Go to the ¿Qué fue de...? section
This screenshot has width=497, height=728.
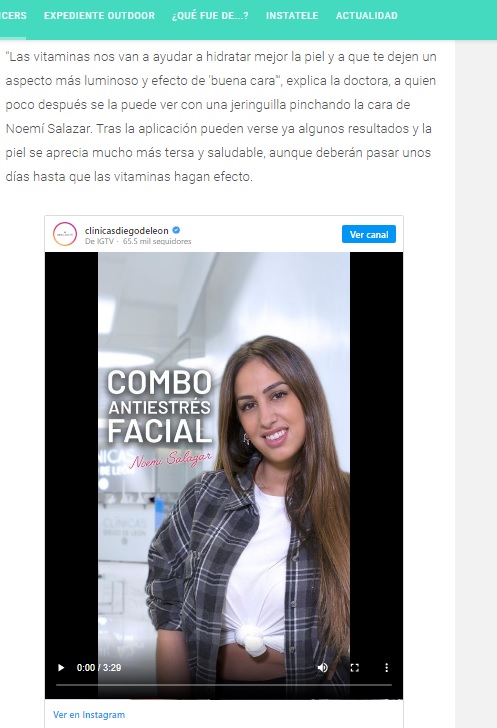pos(210,15)
